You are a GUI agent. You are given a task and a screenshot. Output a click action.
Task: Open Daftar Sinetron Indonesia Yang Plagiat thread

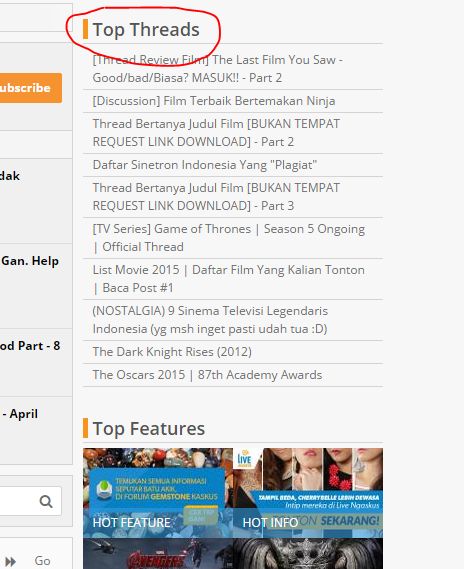point(205,165)
